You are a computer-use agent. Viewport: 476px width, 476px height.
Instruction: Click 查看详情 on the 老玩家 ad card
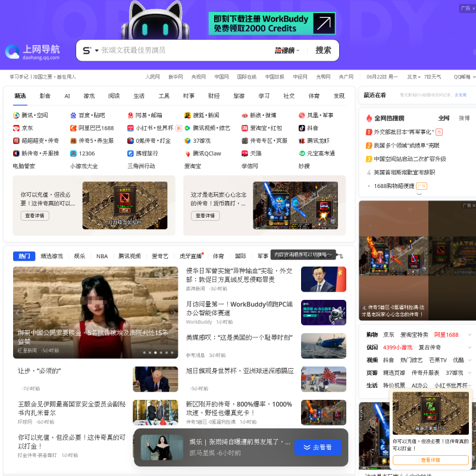point(205,215)
